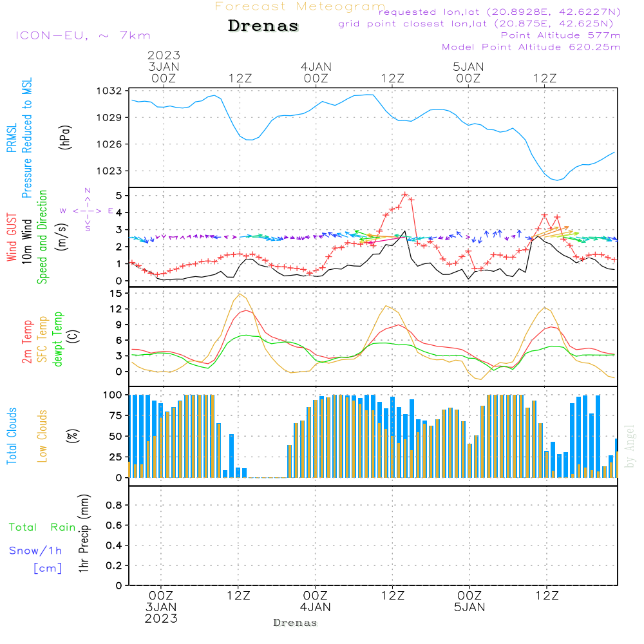
Task: Click the bottom '5JAN' date label
Action: (x=469, y=607)
